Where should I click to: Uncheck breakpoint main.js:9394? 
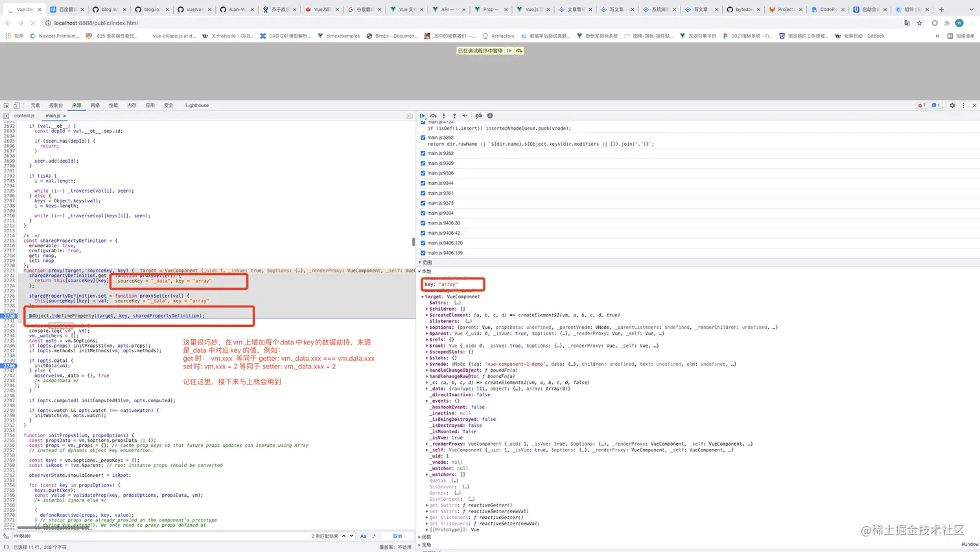tap(423, 213)
